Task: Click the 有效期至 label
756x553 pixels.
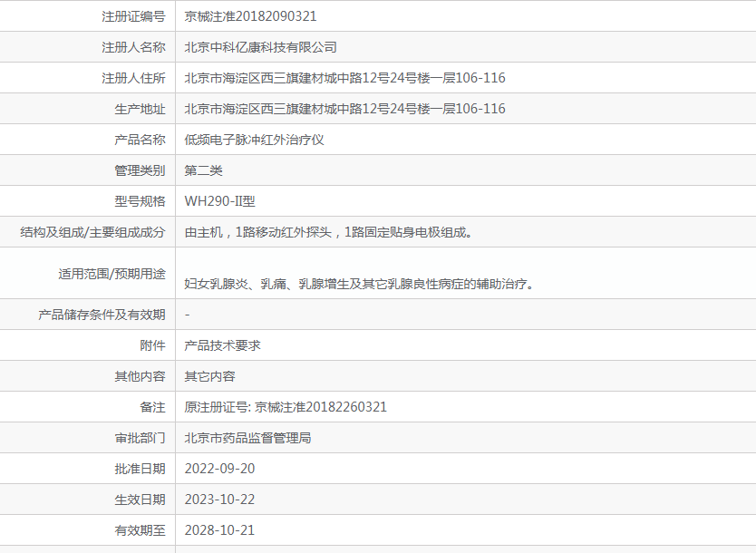Action: (x=140, y=530)
